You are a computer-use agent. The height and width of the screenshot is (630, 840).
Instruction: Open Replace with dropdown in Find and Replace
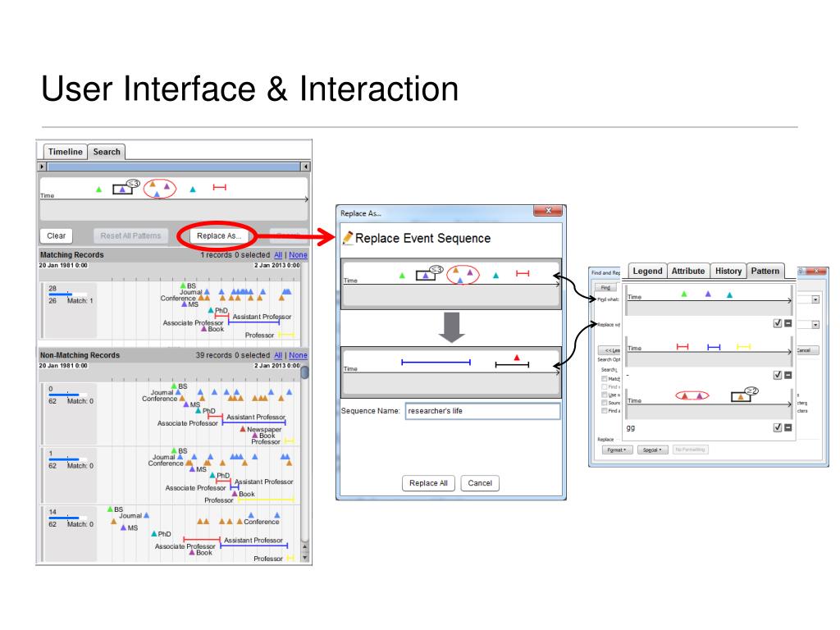point(815,325)
